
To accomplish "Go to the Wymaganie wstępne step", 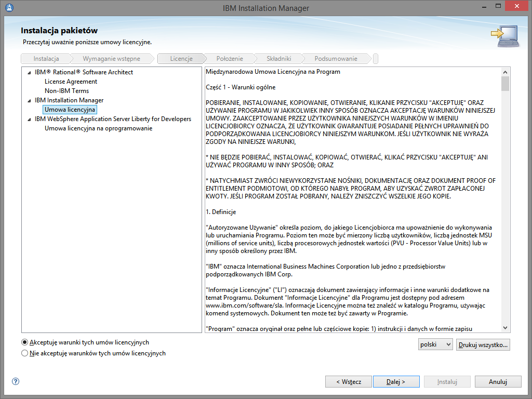I will pyautogui.click(x=111, y=59).
